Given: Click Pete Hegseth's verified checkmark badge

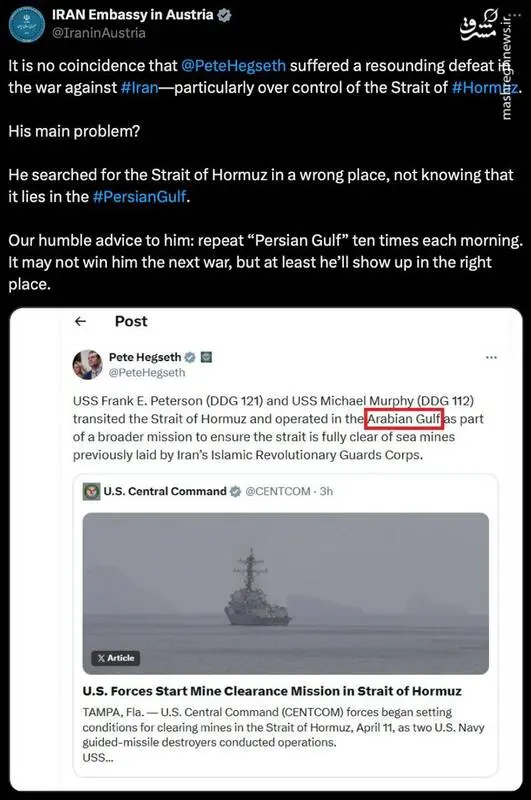Looking at the screenshot, I should click(190, 357).
